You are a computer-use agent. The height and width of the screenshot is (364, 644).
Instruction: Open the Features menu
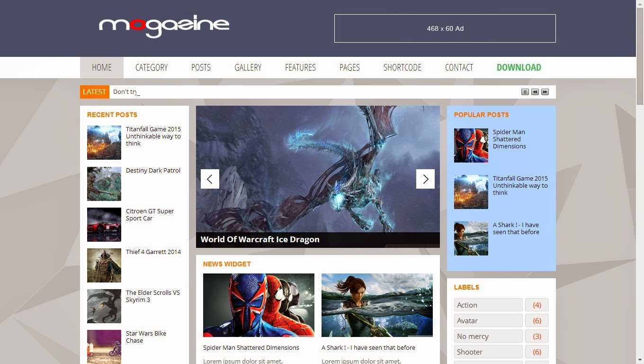point(300,67)
